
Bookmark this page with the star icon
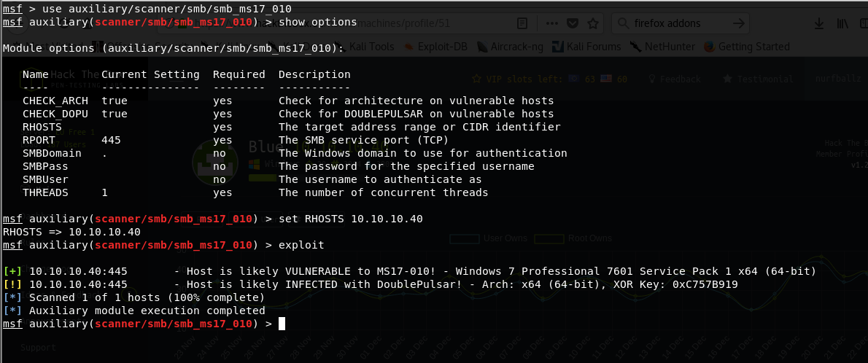coord(592,23)
